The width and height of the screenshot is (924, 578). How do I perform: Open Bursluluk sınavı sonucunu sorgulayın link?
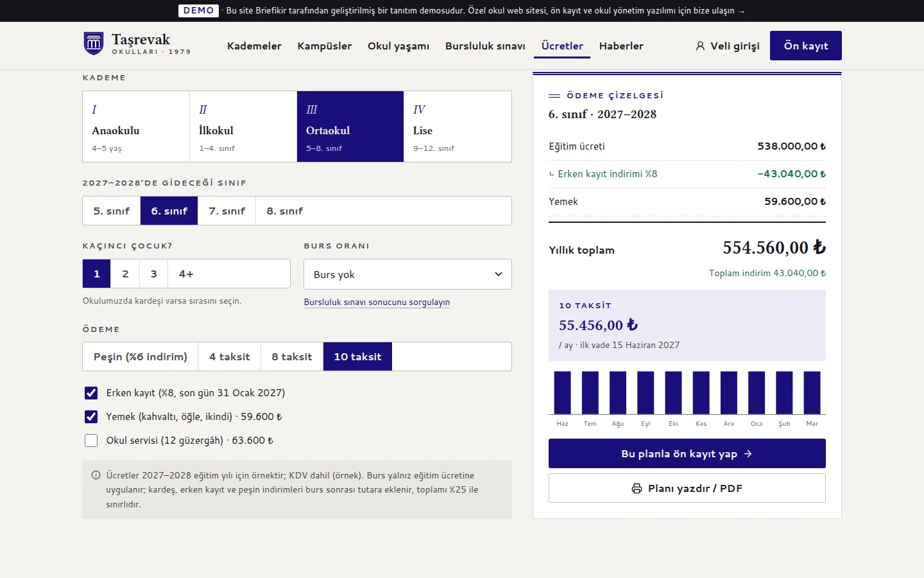[x=377, y=302]
